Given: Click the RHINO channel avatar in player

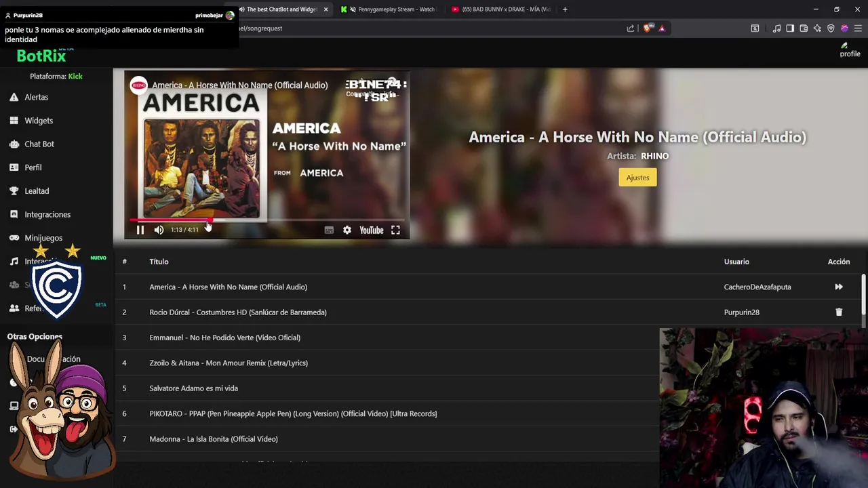Looking at the screenshot, I should pyautogui.click(x=139, y=85).
